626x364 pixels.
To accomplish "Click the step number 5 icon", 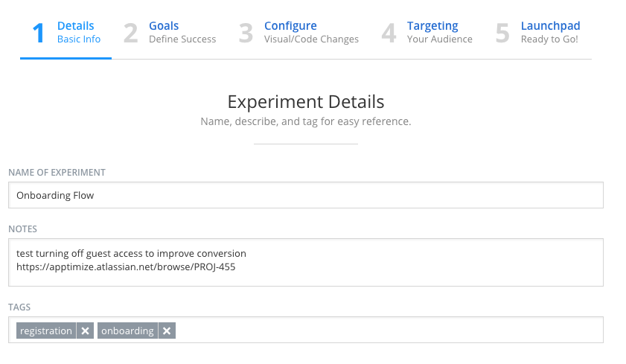I will (502, 33).
